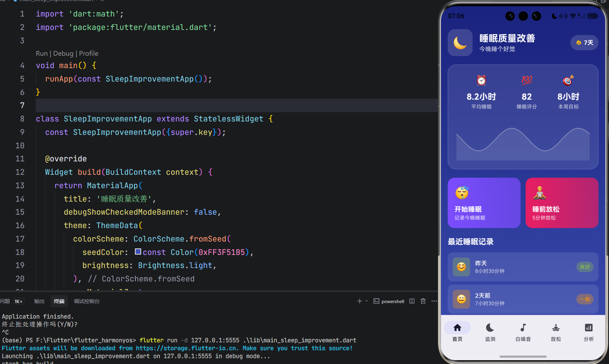Click the 最近睡眠记录 section heading
The width and height of the screenshot is (609, 364).
click(471, 242)
